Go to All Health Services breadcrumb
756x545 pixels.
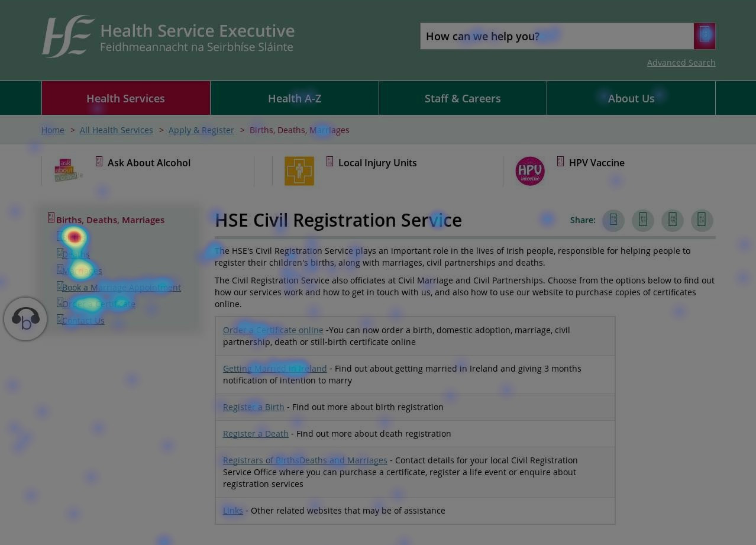[x=117, y=130]
